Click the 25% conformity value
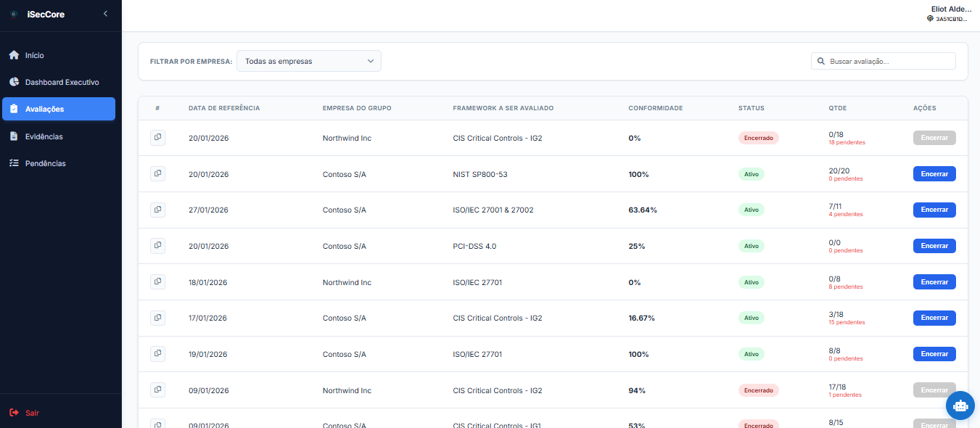The height and width of the screenshot is (428, 980). click(x=637, y=246)
